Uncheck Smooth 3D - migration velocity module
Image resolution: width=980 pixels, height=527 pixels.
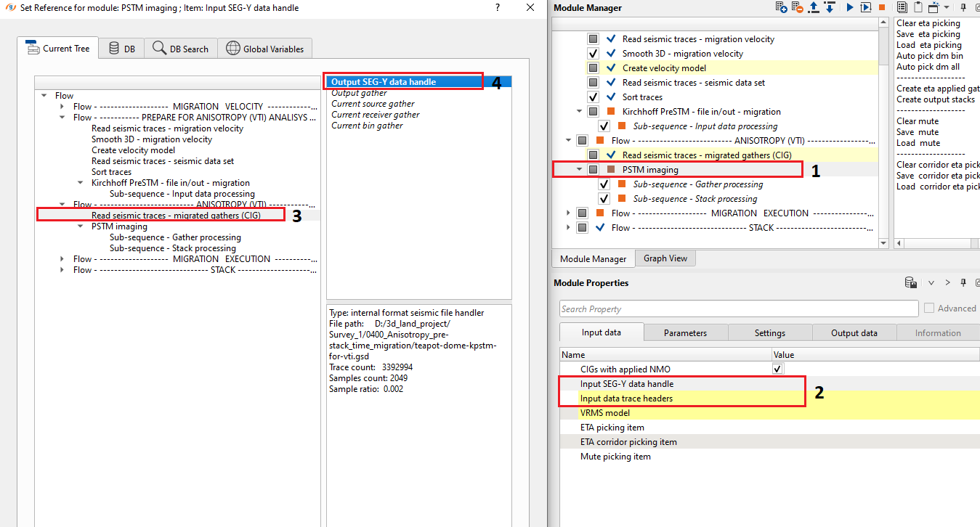(x=594, y=54)
